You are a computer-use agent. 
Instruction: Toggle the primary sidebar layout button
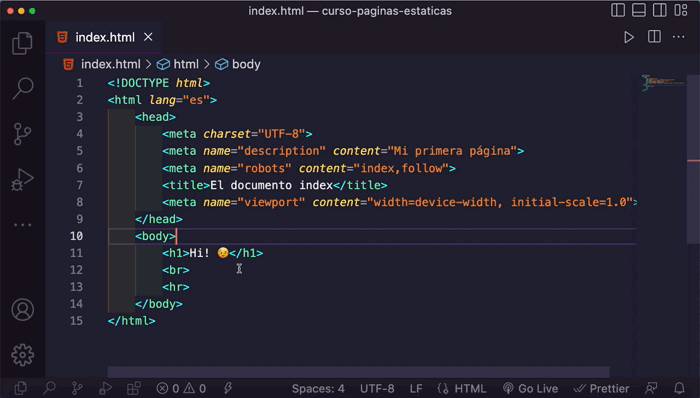(x=618, y=10)
